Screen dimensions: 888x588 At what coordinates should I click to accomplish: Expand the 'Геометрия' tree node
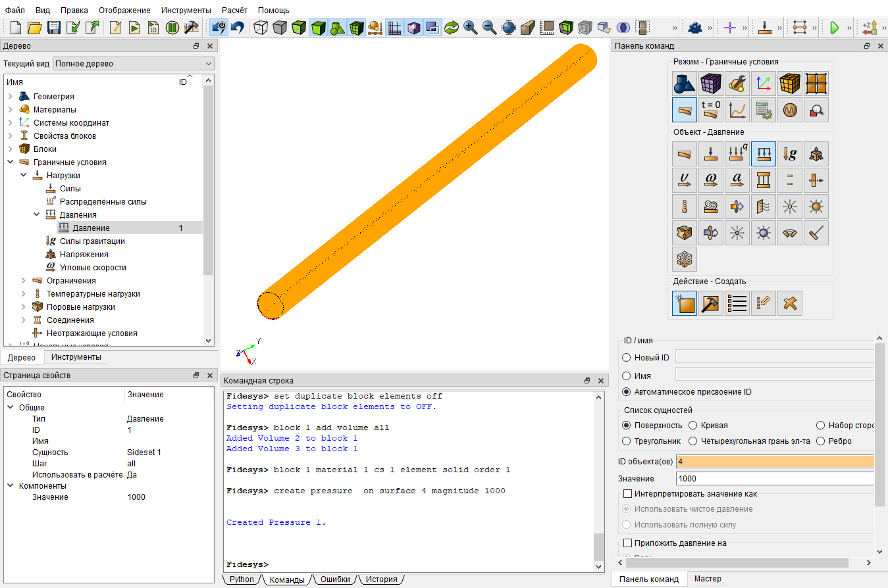[11, 97]
